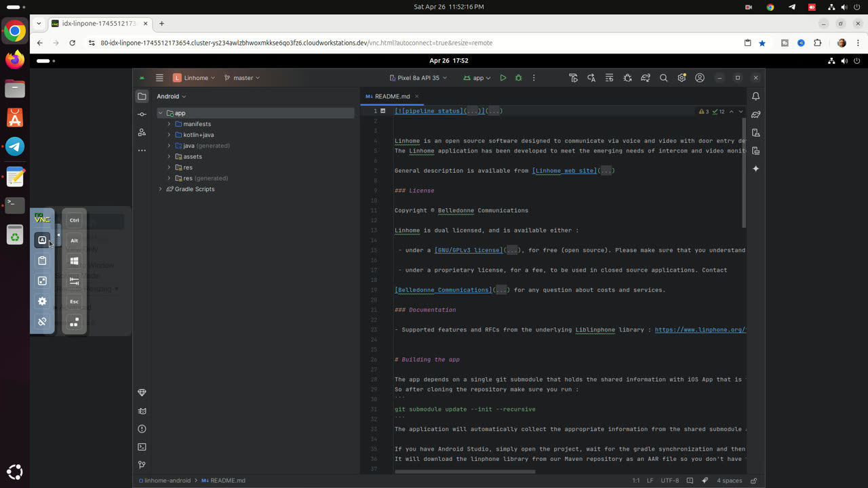Toggle noVNC extra keys button
868x488 pixels.
(42, 240)
